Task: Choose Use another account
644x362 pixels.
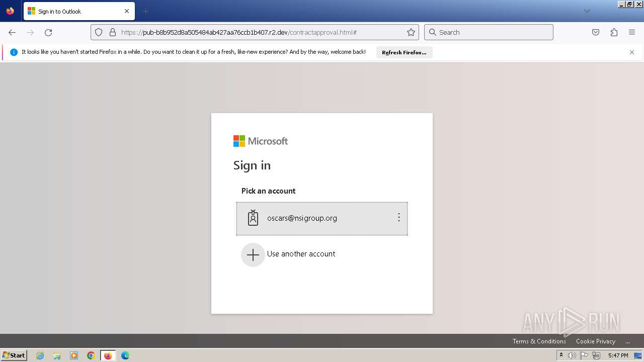Action: tap(301, 254)
